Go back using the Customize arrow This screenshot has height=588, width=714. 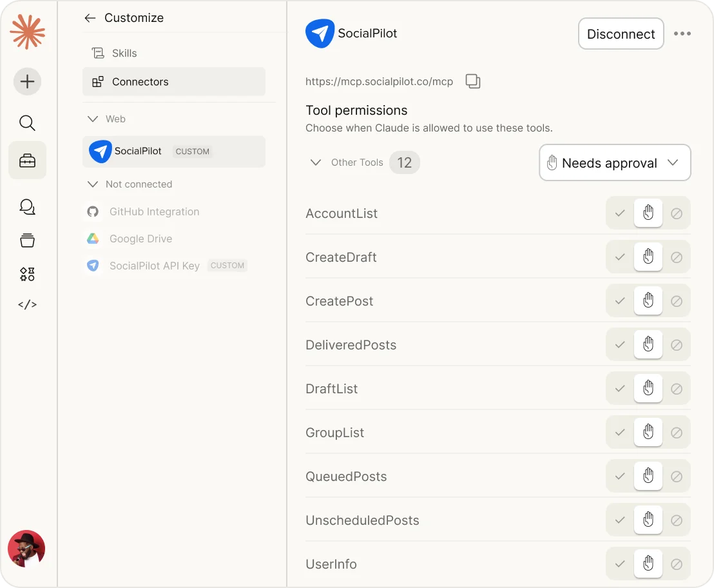point(90,17)
